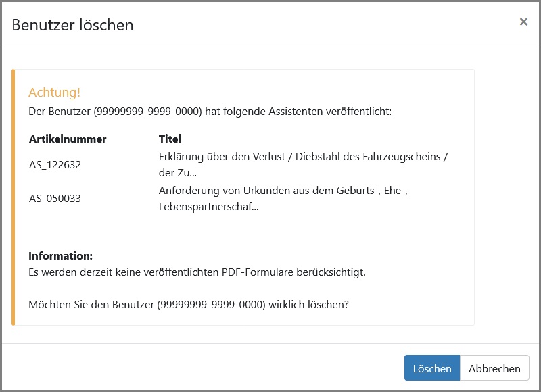Click the Achtung! warning heading

[x=55, y=93]
